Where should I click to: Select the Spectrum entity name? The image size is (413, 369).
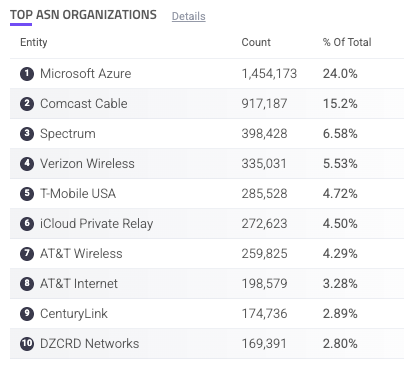[68, 134]
